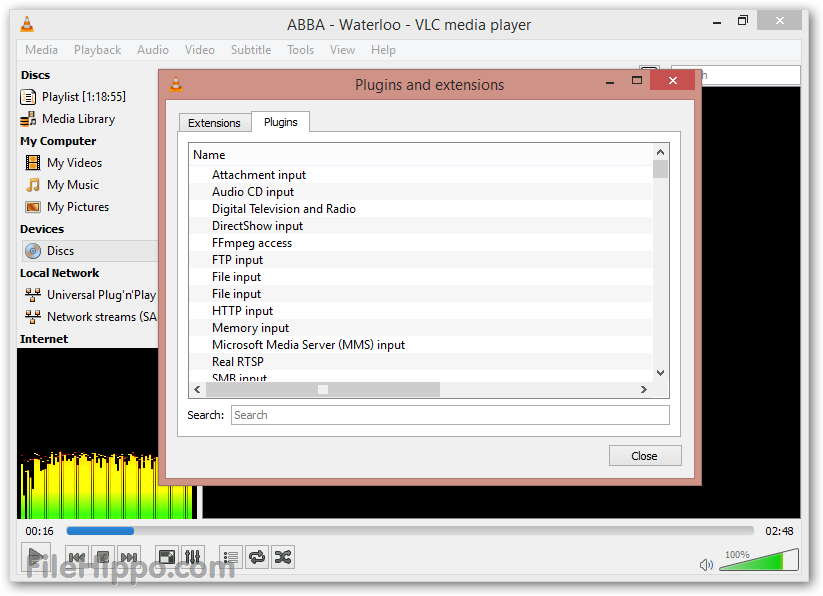Enable loop playback mode

coord(257,556)
